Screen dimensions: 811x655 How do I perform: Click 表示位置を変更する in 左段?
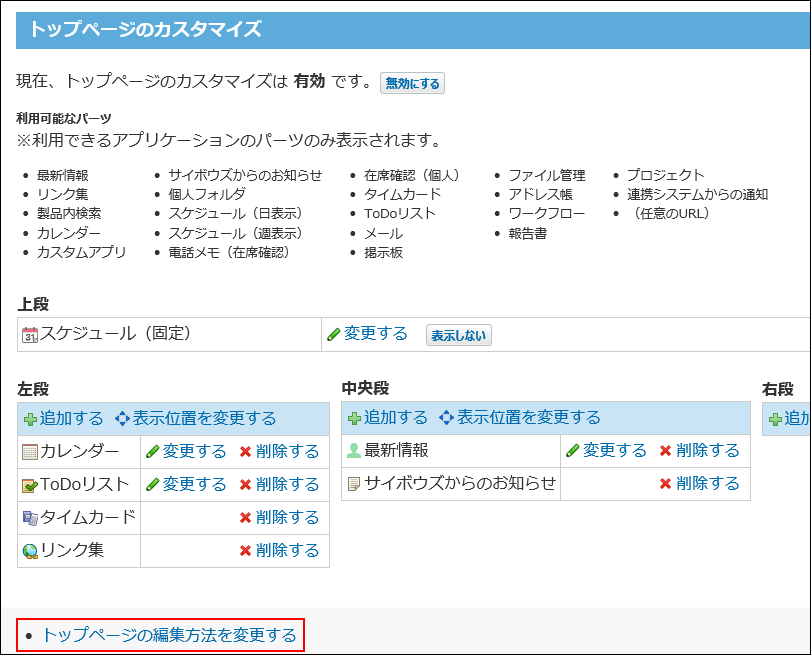click(204, 418)
